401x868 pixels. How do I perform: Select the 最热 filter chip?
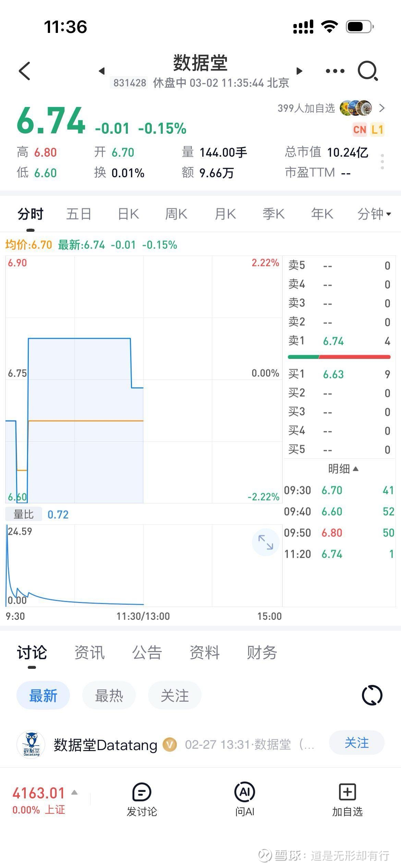(109, 696)
